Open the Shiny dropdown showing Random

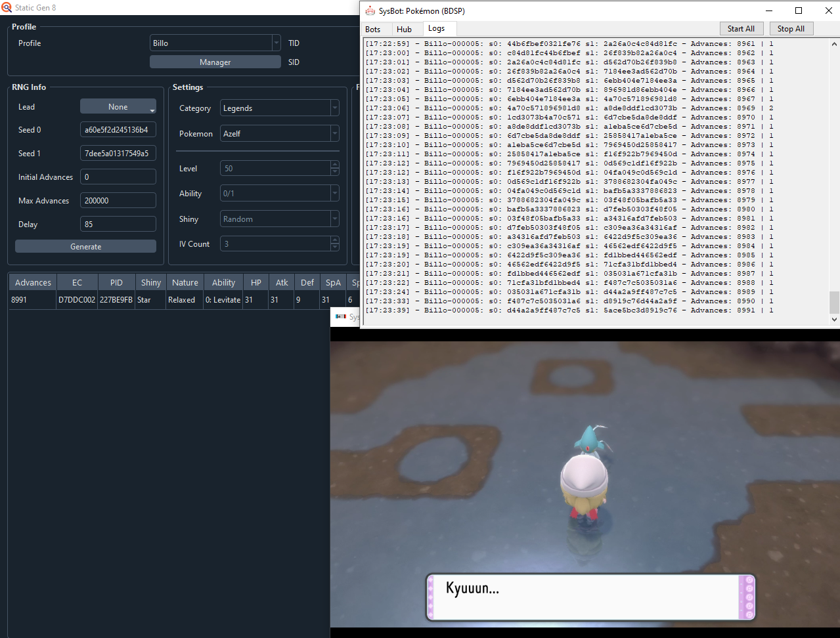[x=280, y=219]
